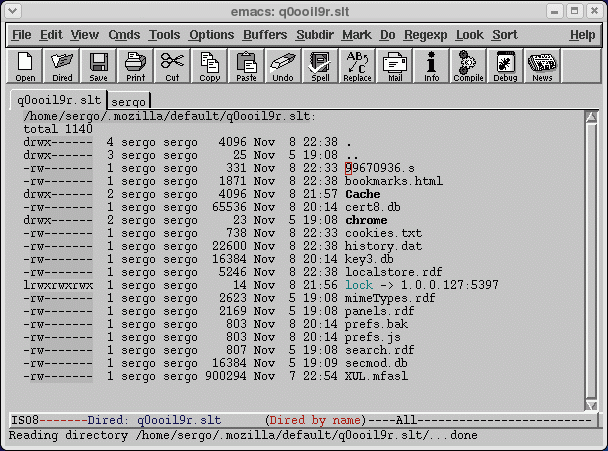The width and height of the screenshot is (608, 451).
Task: Click the 'total 1140' line
Action: [x=58, y=129]
